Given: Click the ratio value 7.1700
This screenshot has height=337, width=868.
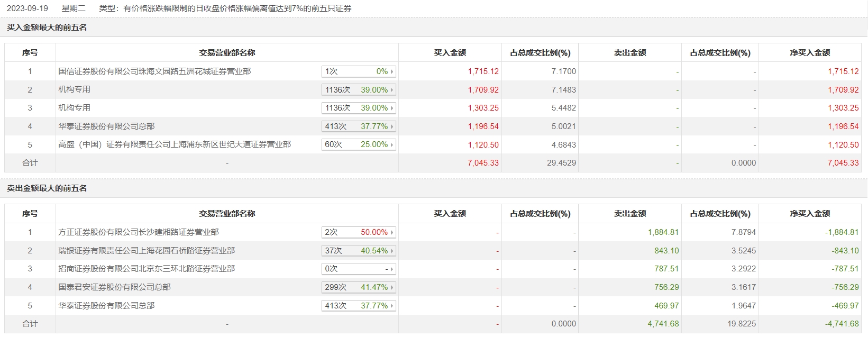Looking at the screenshot, I should (x=564, y=71).
